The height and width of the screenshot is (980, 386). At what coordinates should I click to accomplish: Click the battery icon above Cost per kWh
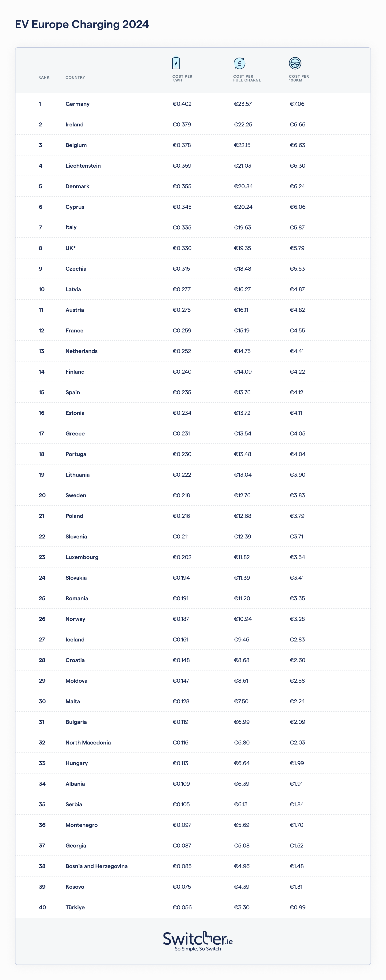click(x=176, y=63)
